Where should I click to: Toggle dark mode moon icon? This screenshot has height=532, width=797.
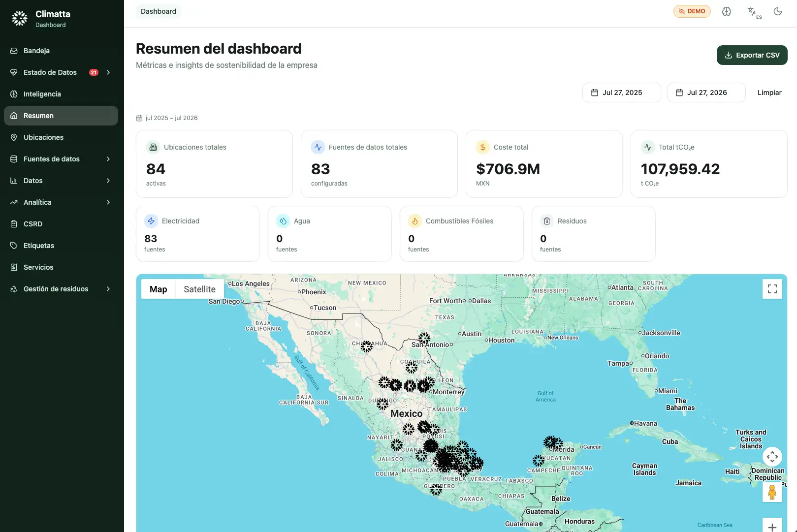pyautogui.click(x=778, y=11)
